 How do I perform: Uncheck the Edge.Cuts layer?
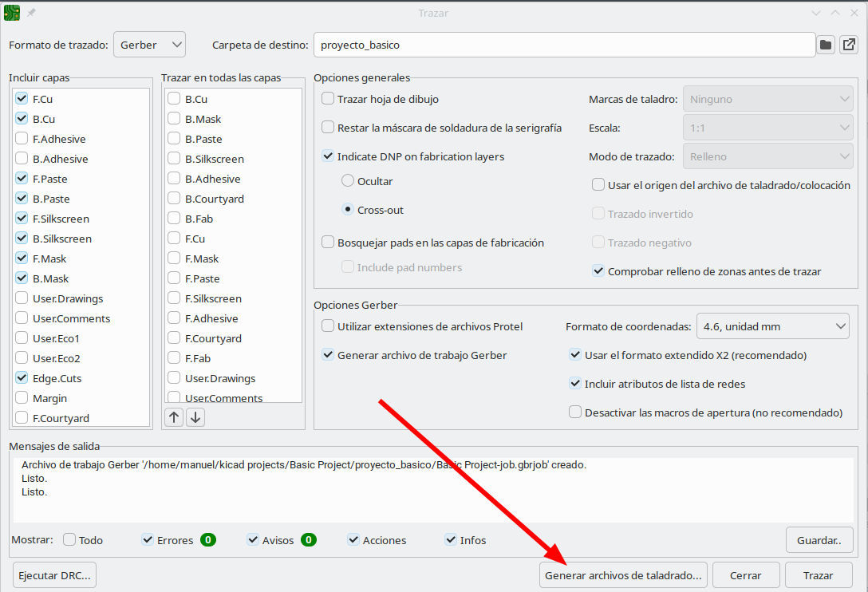[22, 378]
